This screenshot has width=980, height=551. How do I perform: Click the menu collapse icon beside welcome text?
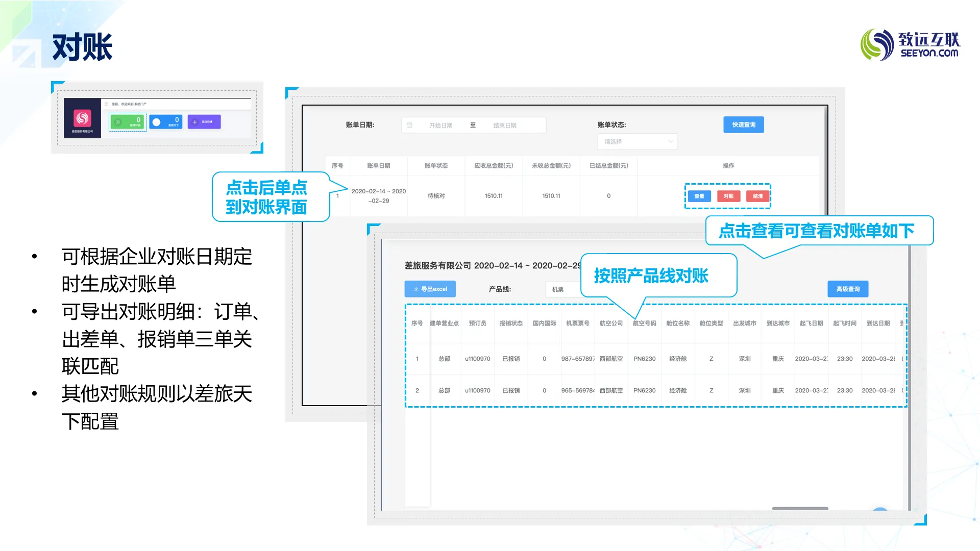[107, 104]
